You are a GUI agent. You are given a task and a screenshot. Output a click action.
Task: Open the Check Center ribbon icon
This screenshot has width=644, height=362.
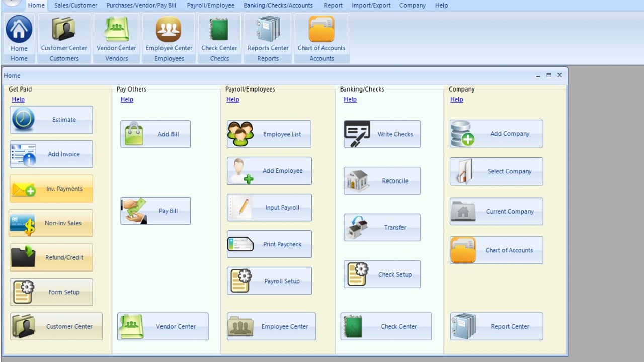pyautogui.click(x=219, y=33)
